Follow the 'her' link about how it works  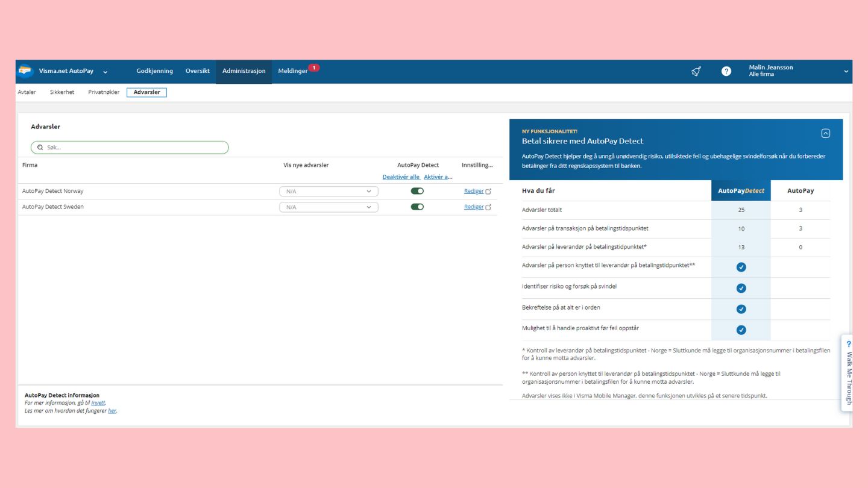pos(112,411)
